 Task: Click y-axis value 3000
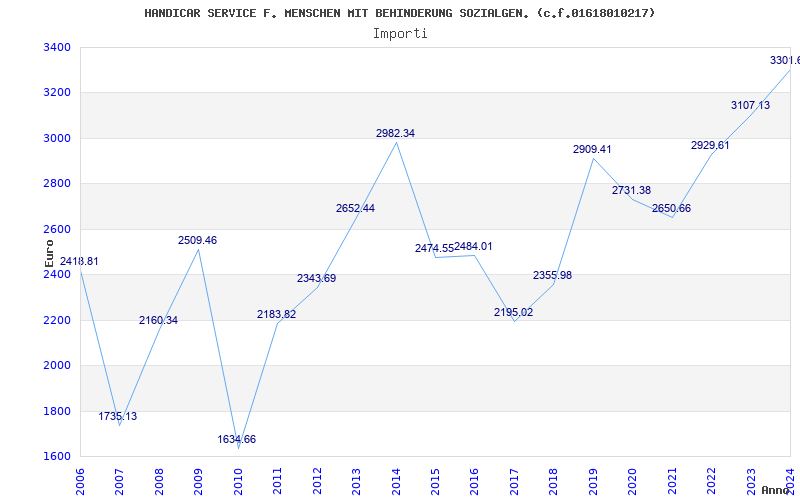pyautogui.click(x=56, y=138)
